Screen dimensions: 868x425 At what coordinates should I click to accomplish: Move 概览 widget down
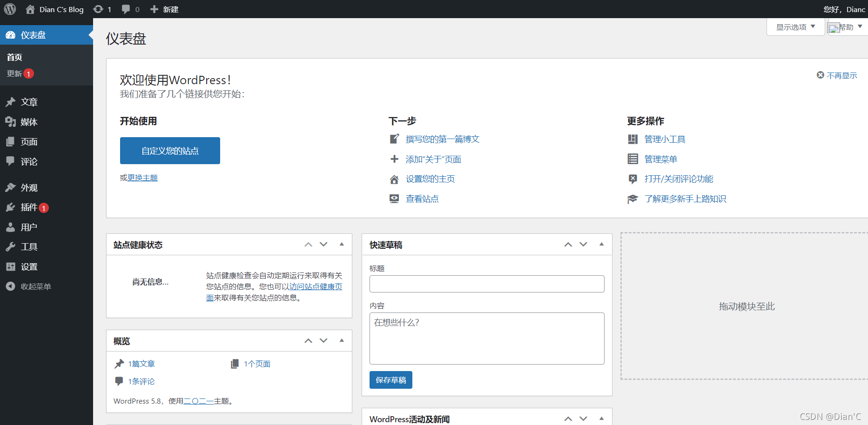(x=323, y=341)
